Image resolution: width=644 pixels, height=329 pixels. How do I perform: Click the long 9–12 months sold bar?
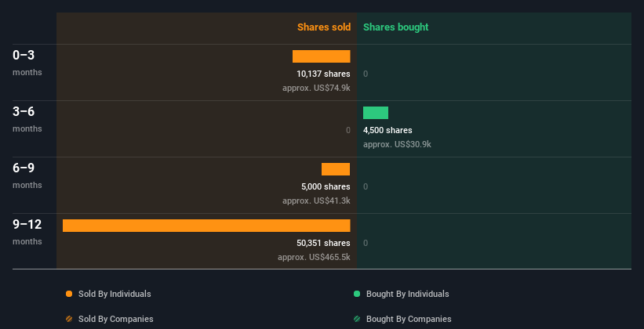point(206,226)
